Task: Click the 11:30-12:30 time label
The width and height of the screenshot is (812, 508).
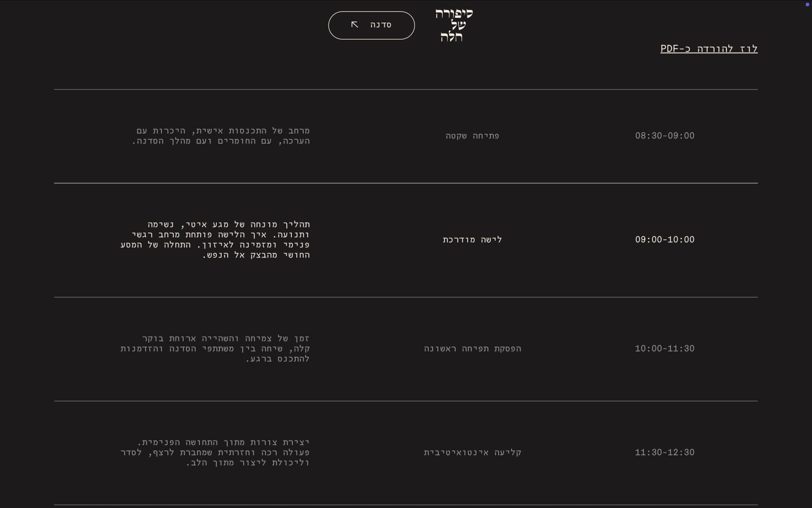Action: (x=665, y=452)
